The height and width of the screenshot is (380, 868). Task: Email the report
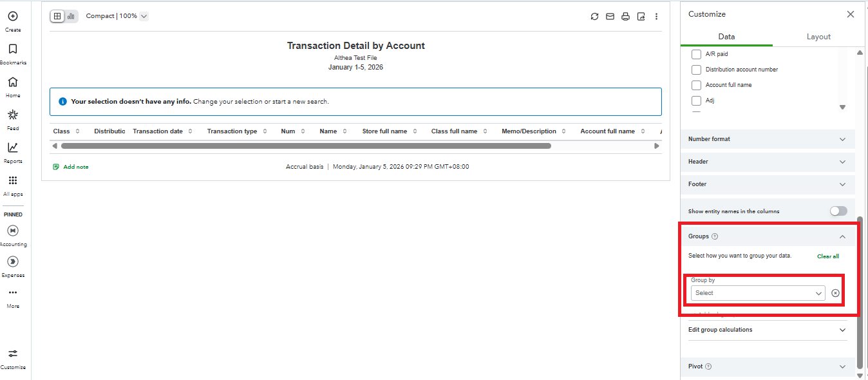tap(610, 17)
